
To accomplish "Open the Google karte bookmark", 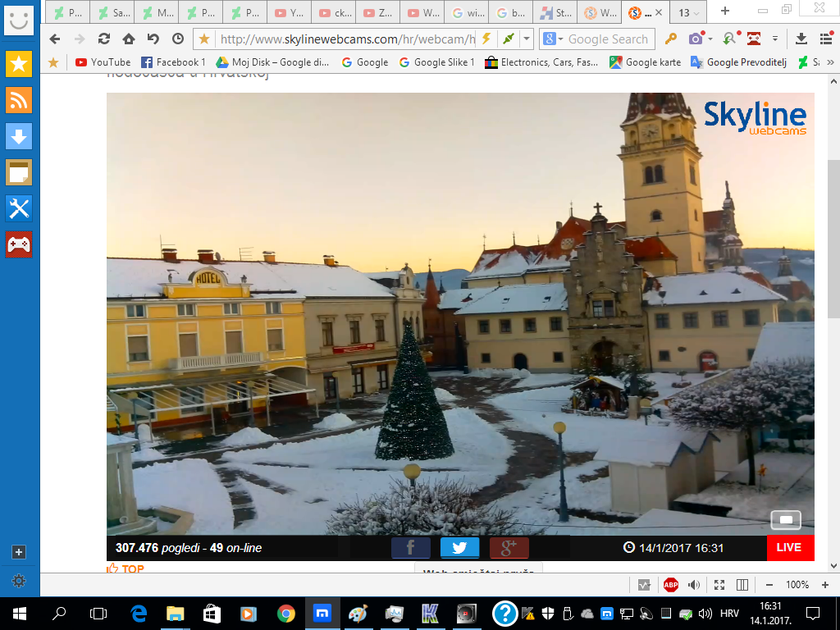I will pos(645,62).
